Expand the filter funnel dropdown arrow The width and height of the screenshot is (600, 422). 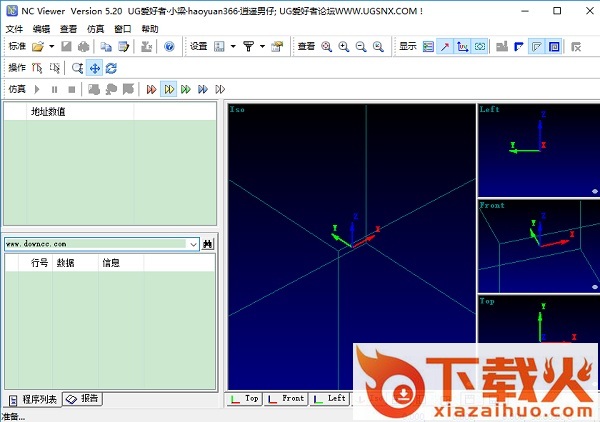(261, 46)
